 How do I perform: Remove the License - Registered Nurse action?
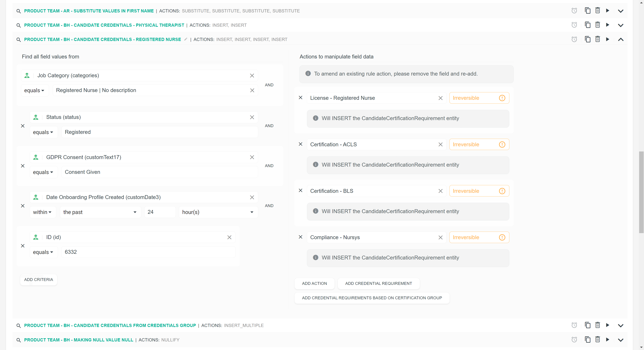[x=301, y=98]
